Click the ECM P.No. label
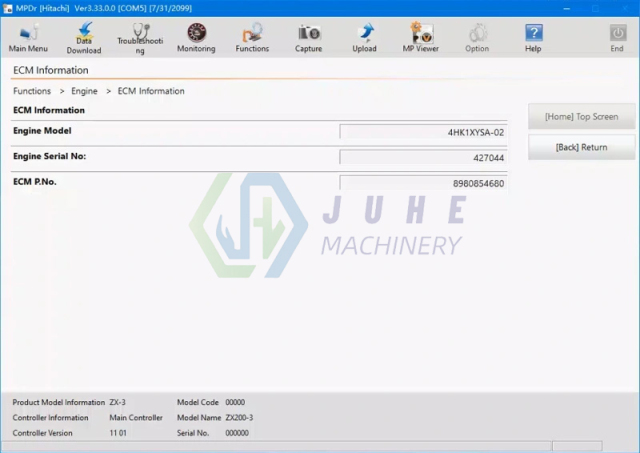This screenshot has width=640, height=453. 35,182
